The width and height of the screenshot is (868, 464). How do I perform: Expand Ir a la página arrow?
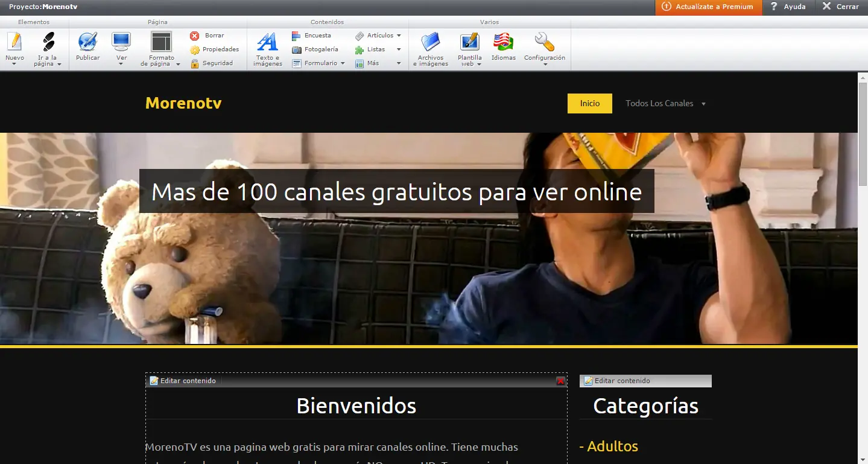[x=59, y=65]
